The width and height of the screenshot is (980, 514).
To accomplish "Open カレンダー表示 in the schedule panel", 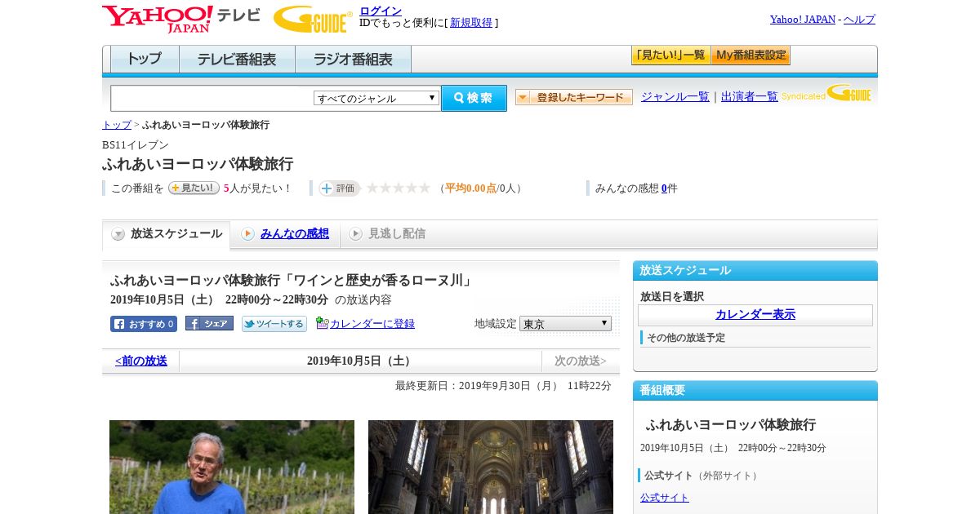I will [x=755, y=315].
